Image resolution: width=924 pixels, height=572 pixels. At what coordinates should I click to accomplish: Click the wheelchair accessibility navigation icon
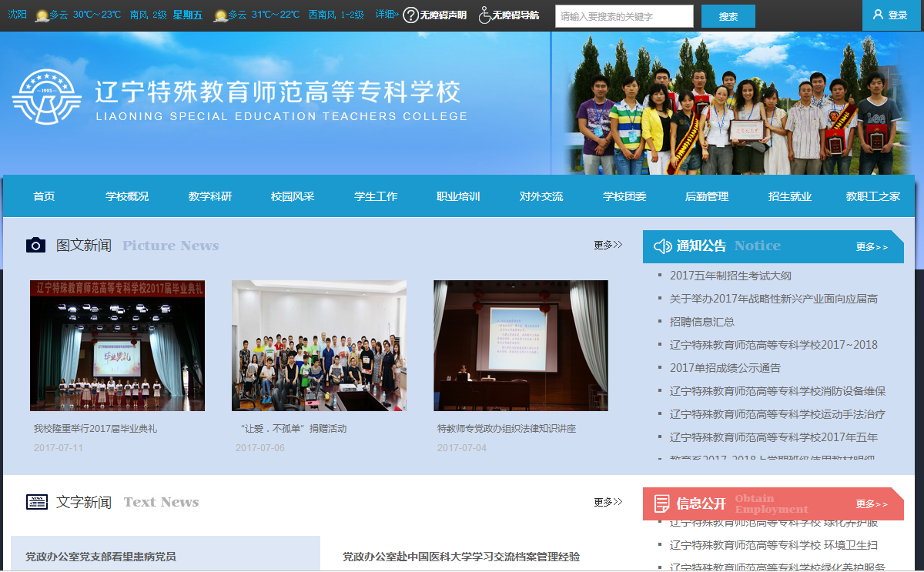coord(484,15)
